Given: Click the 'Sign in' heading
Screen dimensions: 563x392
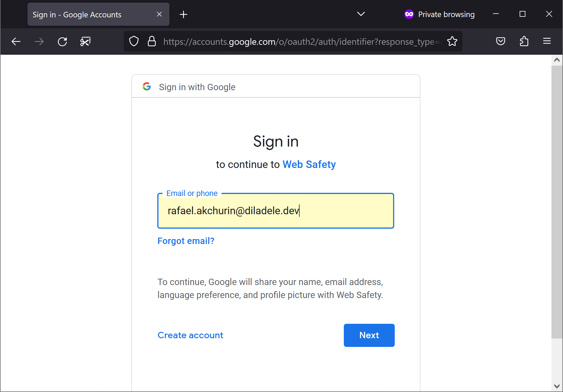Looking at the screenshot, I should coord(276,141).
